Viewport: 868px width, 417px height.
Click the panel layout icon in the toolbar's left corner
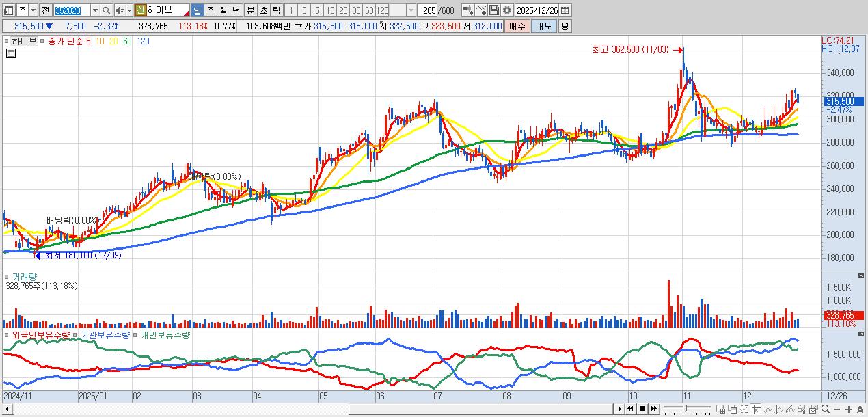[x=9, y=10]
